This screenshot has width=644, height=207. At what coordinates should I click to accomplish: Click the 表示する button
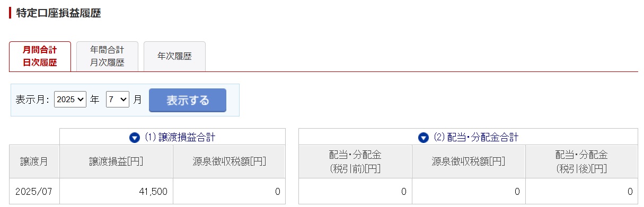[188, 100]
